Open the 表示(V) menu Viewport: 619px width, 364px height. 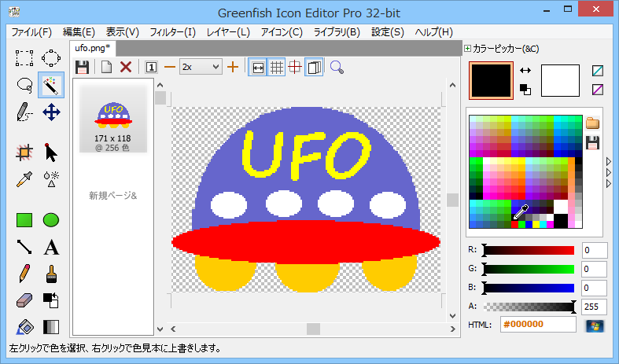123,32
